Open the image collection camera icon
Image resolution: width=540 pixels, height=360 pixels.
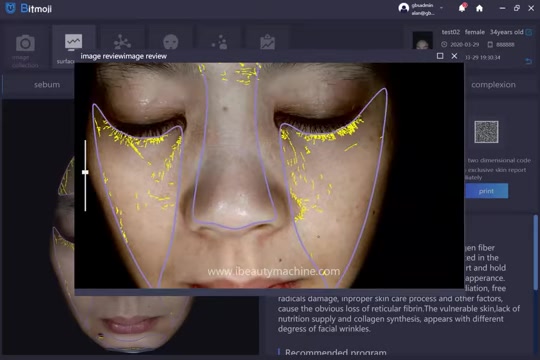[25, 43]
